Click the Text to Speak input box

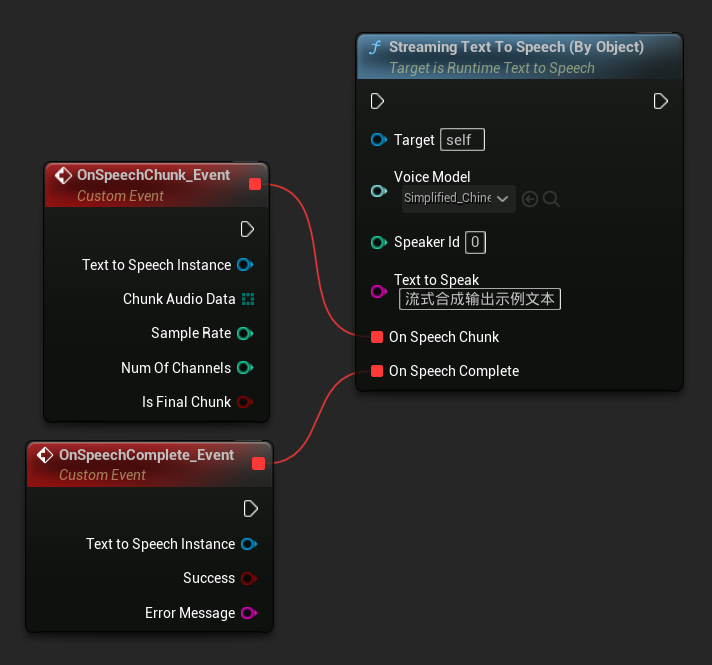480,298
